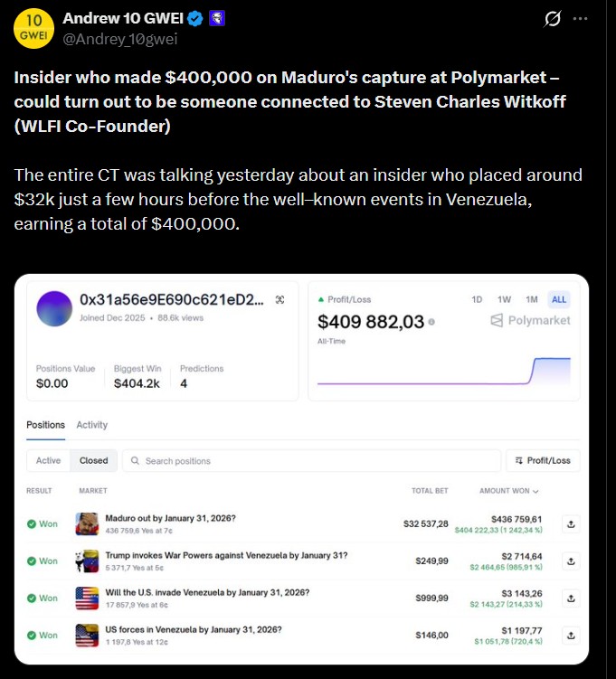Viewport: 616px width, 679px height.
Task: Open the post's three-dot more menu
Action: (583, 19)
